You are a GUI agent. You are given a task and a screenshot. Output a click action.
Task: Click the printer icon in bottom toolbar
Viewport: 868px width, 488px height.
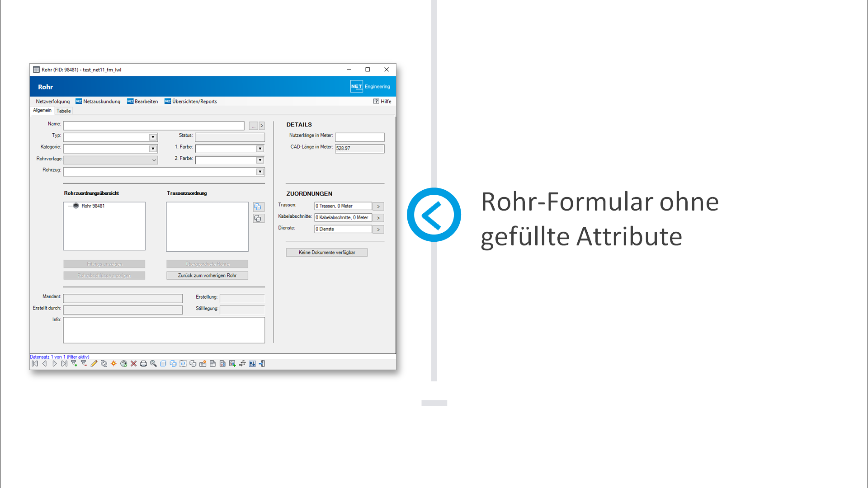pyautogui.click(x=143, y=364)
